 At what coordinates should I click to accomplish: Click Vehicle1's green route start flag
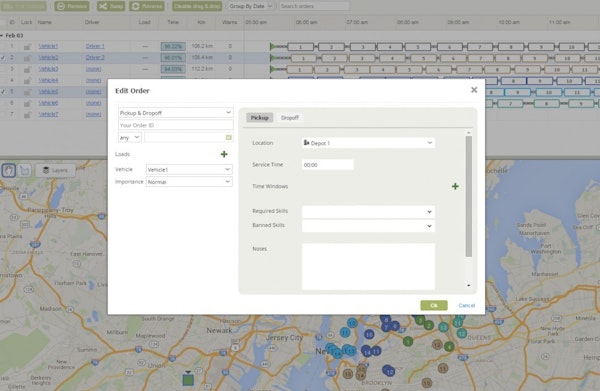point(273,46)
